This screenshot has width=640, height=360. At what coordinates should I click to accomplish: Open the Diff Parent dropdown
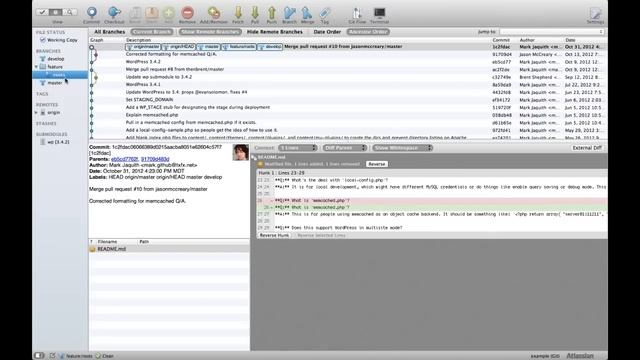coord(345,148)
